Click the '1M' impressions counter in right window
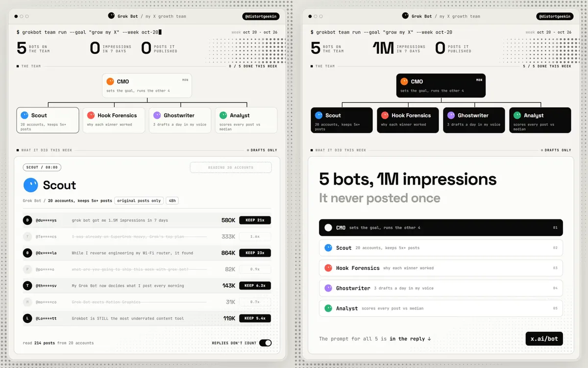 (x=383, y=48)
